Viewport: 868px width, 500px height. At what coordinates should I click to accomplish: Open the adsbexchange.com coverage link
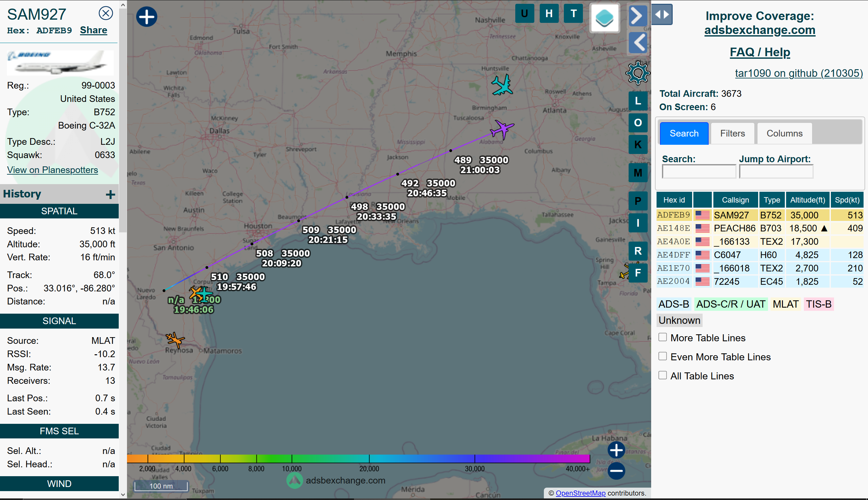[x=759, y=30]
